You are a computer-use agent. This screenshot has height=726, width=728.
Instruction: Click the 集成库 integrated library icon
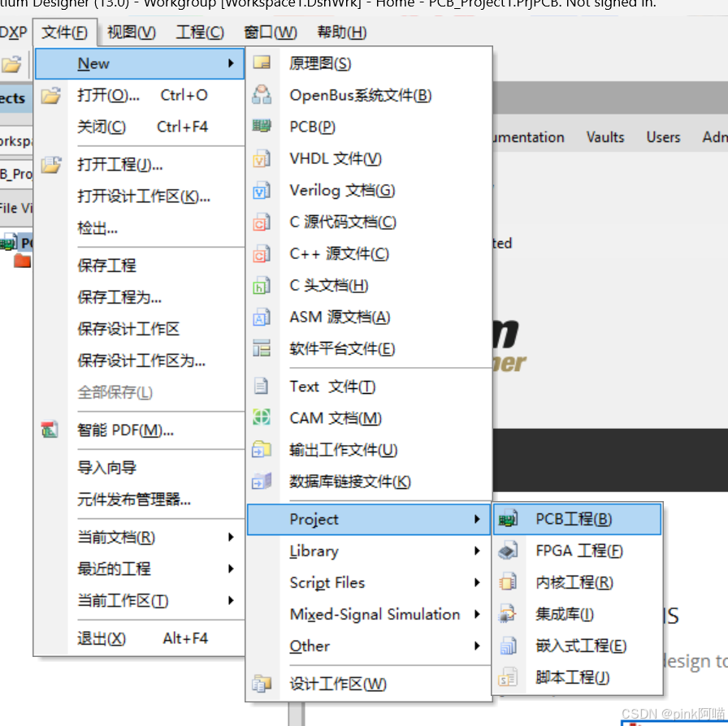508,614
